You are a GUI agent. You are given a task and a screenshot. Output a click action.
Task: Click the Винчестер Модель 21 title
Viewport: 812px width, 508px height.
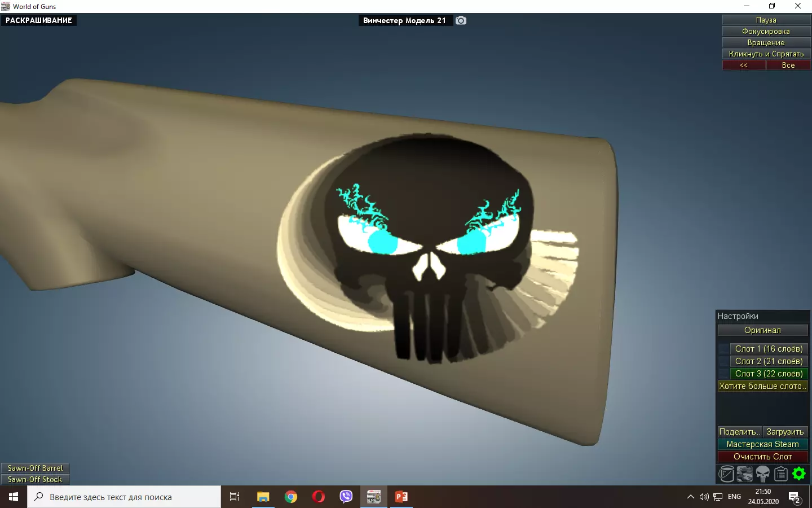(x=405, y=20)
